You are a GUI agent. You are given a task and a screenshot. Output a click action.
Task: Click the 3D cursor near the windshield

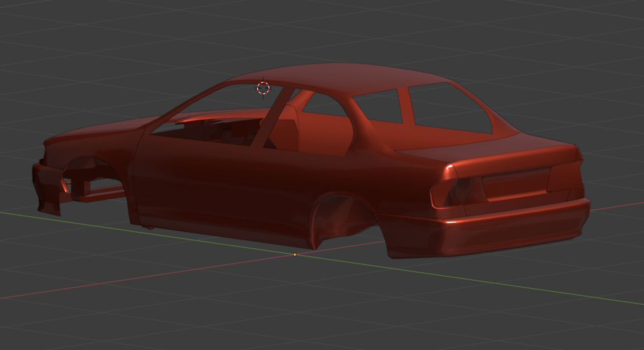[x=264, y=88]
